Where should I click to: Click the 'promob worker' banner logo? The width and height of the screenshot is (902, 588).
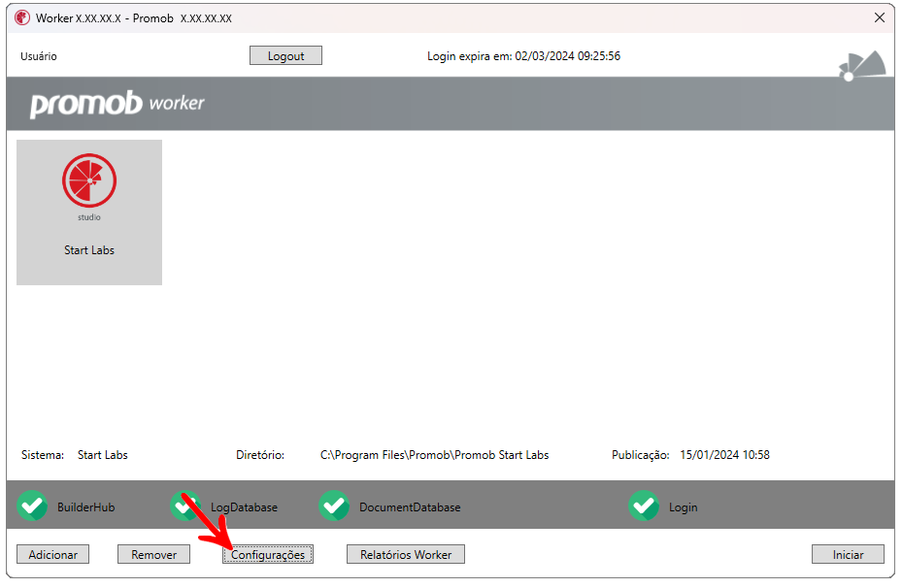[117, 104]
